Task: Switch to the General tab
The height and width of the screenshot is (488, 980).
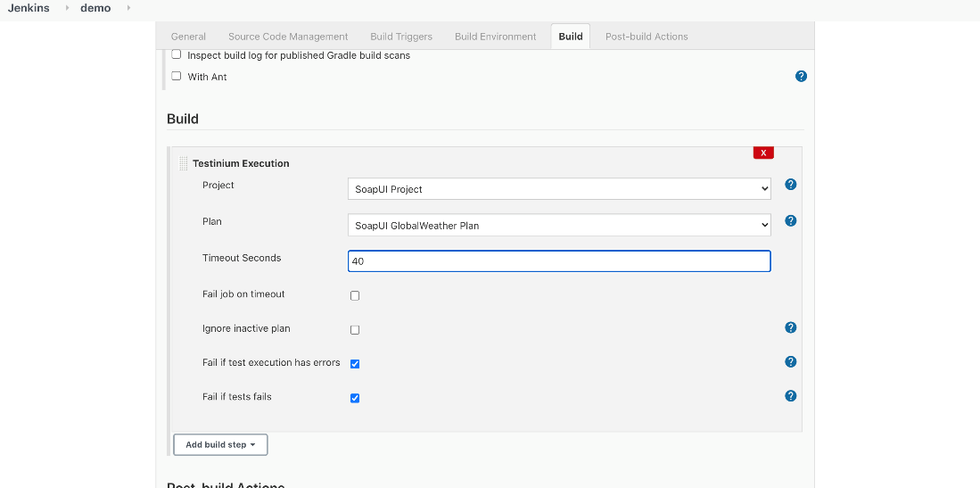Action: pyautogui.click(x=188, y=37)
